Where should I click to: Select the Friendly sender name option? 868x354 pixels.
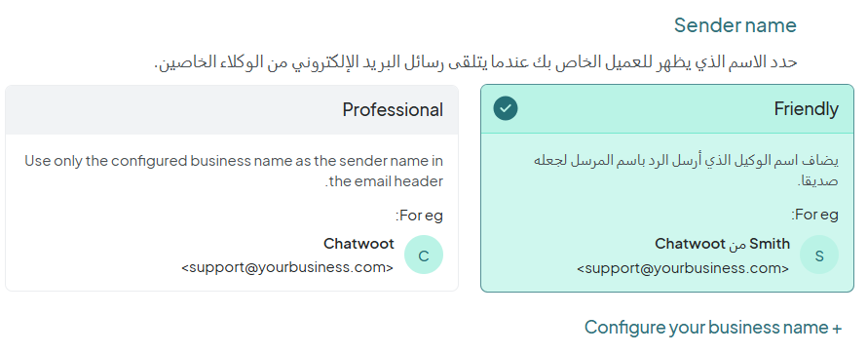pos(667,188)
